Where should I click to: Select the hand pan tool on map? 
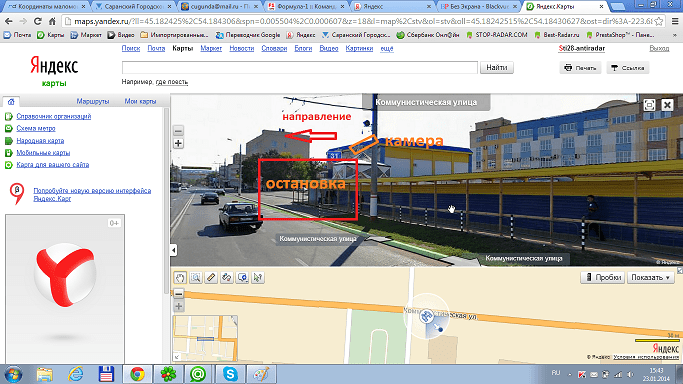coord(180,277)
